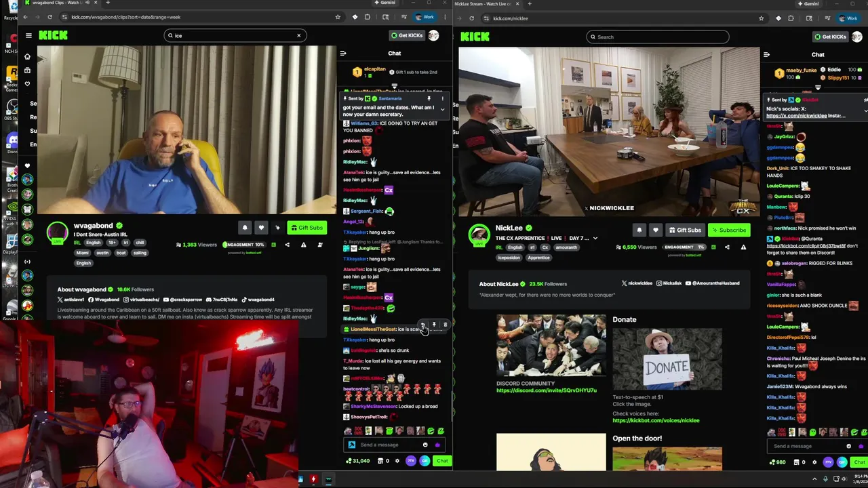
Task: Share NickLee's stream
Action: click(727, 247)
